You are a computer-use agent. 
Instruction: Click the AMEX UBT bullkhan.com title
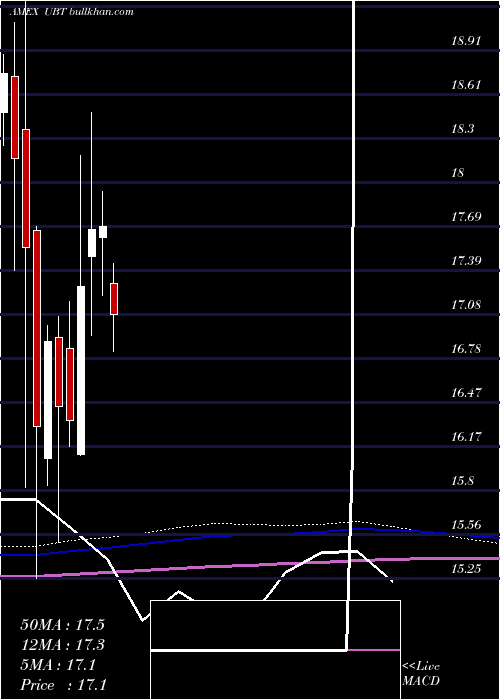tap(71, 12)
